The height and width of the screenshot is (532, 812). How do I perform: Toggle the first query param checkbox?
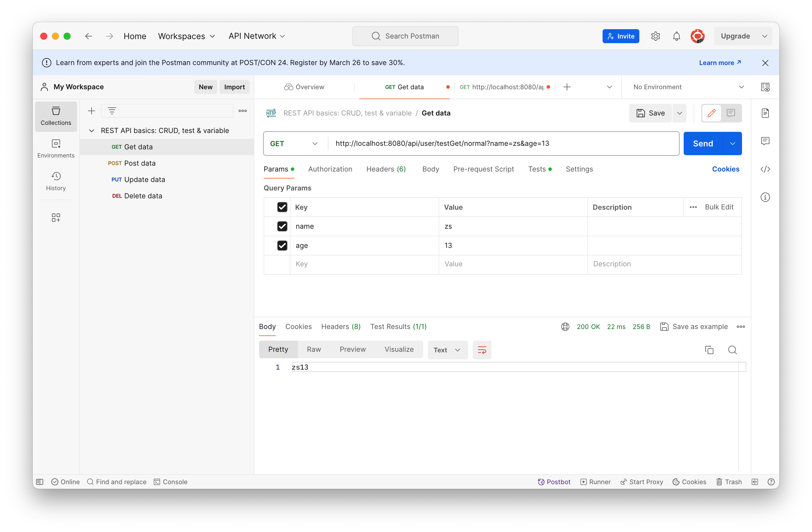coord(282,226)
